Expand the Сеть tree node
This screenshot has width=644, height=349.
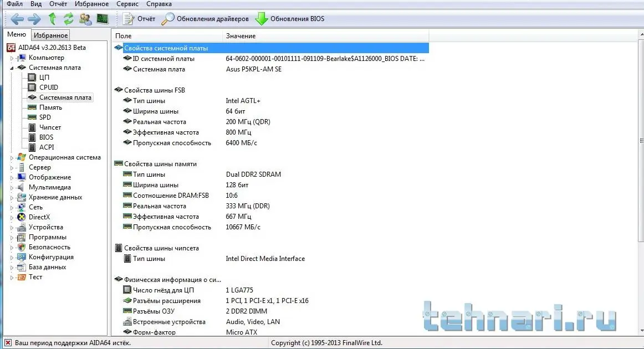coord(12,207)
